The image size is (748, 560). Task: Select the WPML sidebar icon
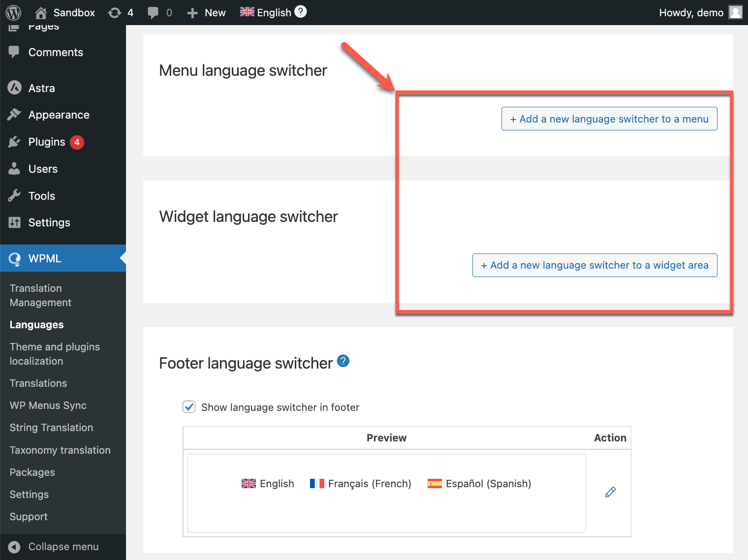tap(14, 258)
